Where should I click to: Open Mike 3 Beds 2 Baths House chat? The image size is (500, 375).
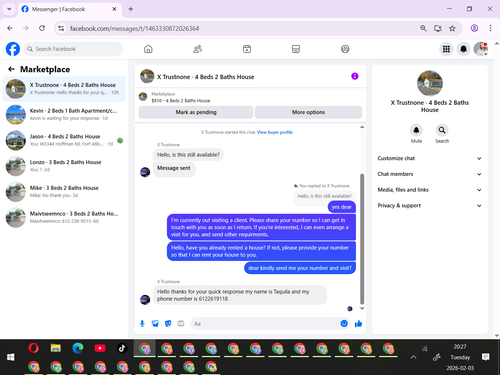[65, 191]
